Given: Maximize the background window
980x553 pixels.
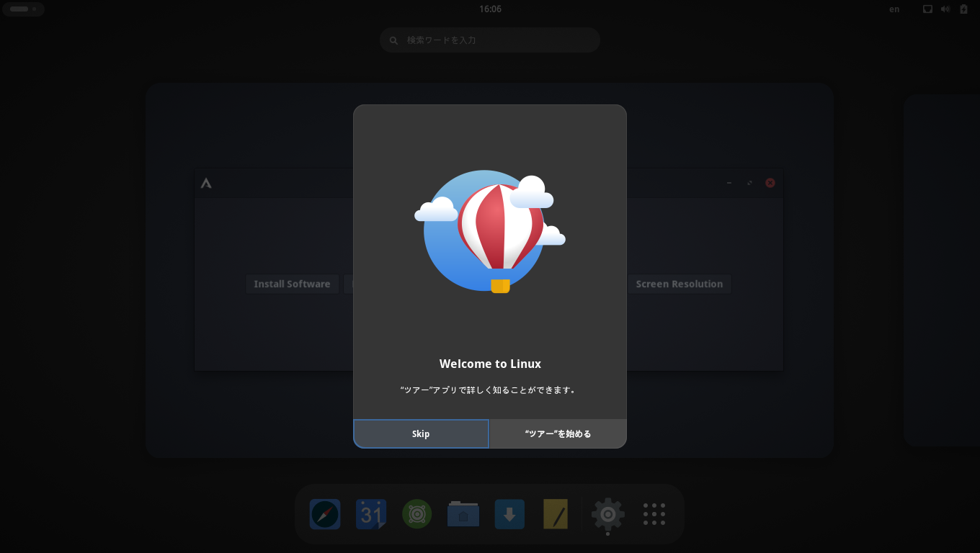Looking at the screenshot, I should [750, 183].
